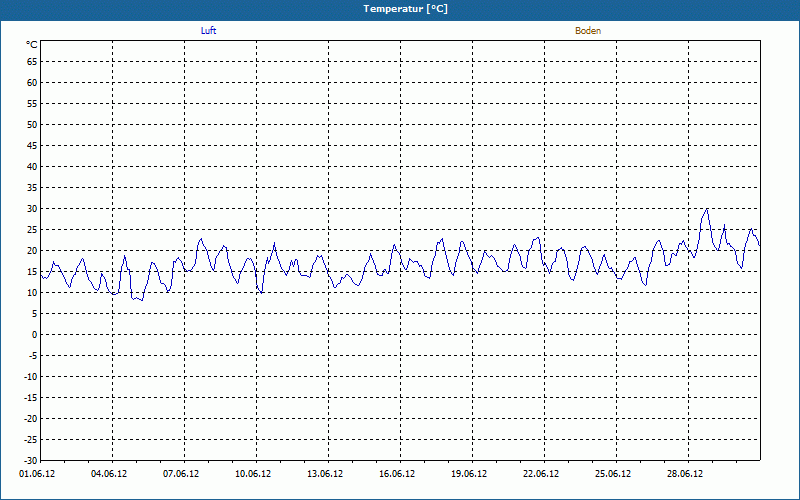Click the -15 value on y-axis
This screenshot has width=800, height=500.
[x=29, y=398]
